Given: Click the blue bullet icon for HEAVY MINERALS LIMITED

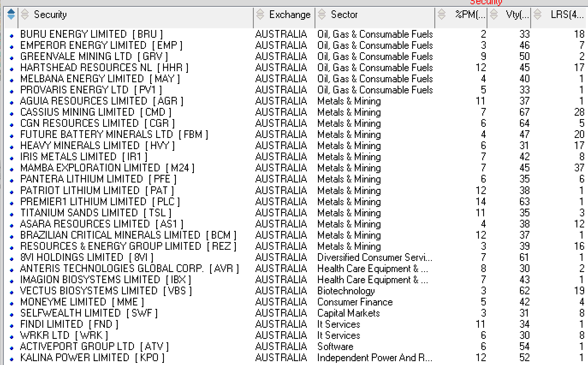Looking at the screenshot, I should click(12, 147).
